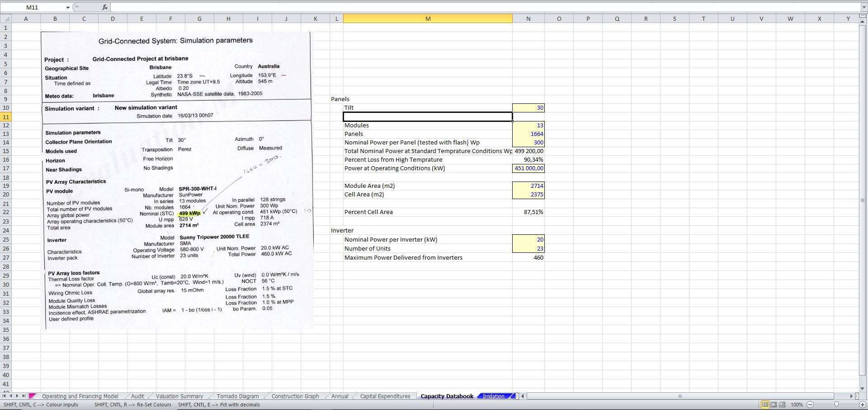Go to last sheet tab arrow
Screen dimensions: 868x410
pos(24,396)
